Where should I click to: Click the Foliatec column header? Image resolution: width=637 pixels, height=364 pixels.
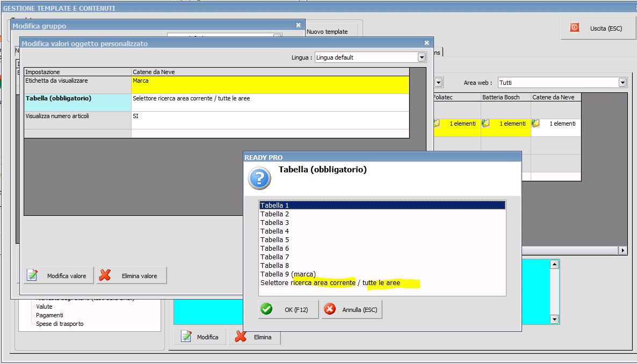pyautogui.click(x=457, y=97)
